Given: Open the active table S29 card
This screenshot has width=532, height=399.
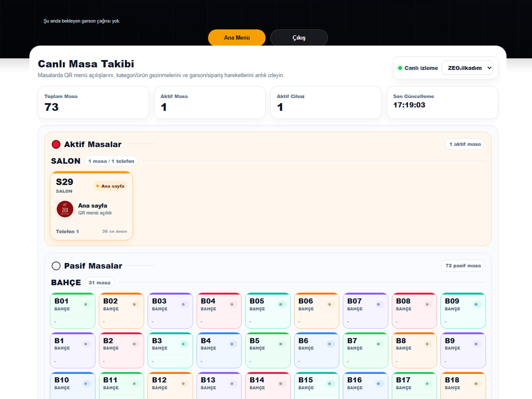Looking at the screenshot, I should click(x=91, y=205).
